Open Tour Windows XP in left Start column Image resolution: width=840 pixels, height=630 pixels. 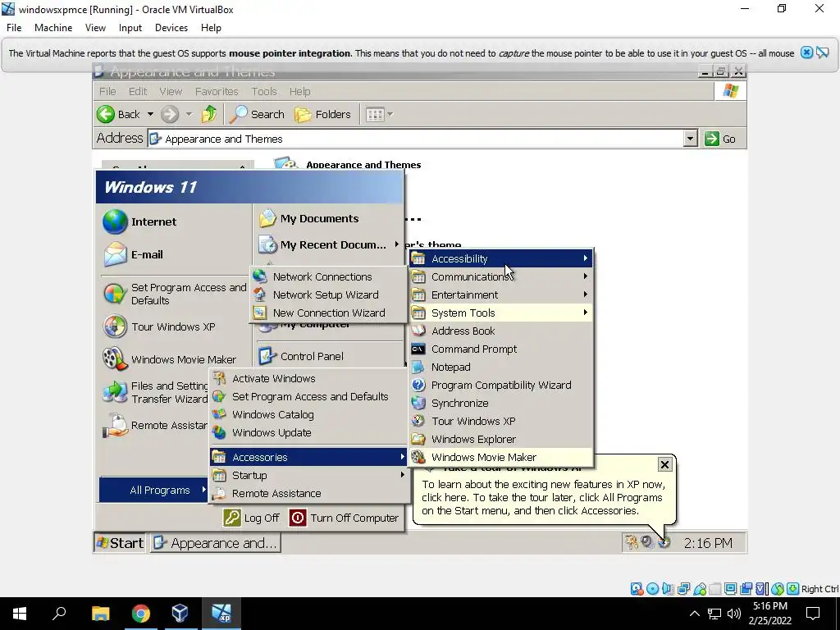pyautogui.click(x=160, y=326)
